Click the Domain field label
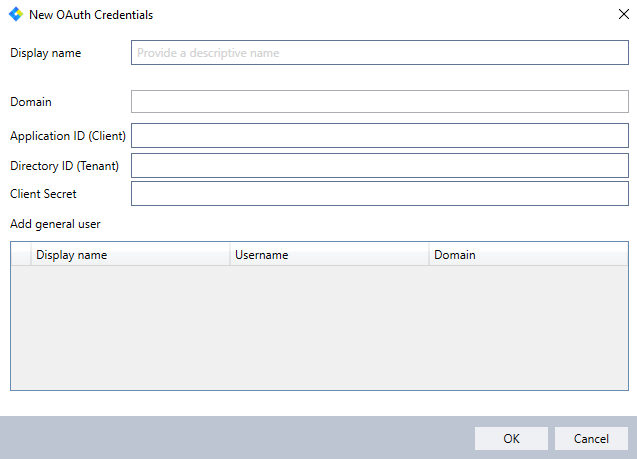Image resolution: width=637 pixels, height=459 pixels. pyautogui.click(x=31, y=102)
